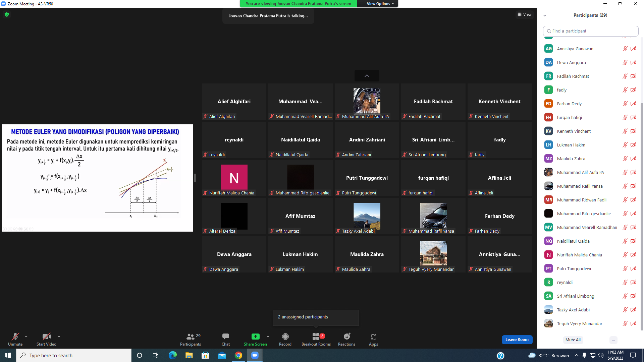
Task: Click the Start Video camera icon
Action: (x=46, y=337)
